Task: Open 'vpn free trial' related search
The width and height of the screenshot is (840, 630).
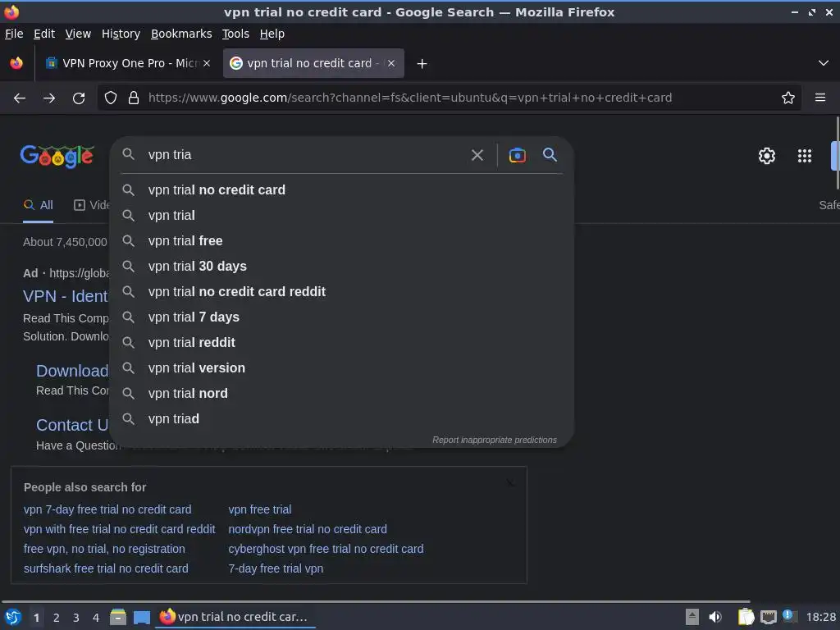Action: 260,509
